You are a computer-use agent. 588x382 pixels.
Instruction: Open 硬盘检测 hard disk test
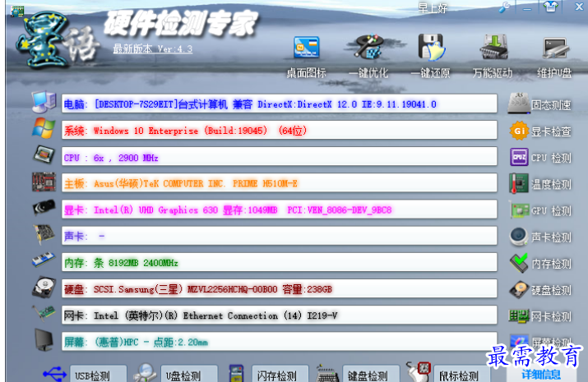coord(551,290)
